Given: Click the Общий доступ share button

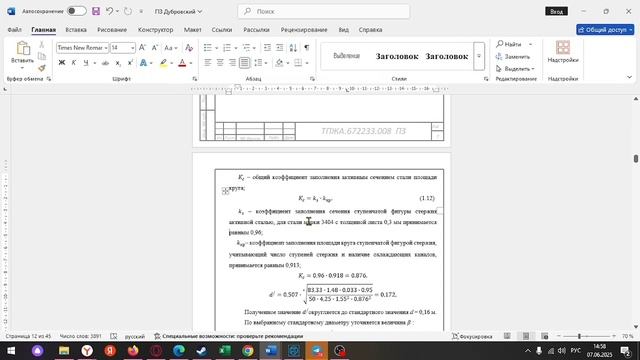Looking at the screenshot, I should (605, 30).
